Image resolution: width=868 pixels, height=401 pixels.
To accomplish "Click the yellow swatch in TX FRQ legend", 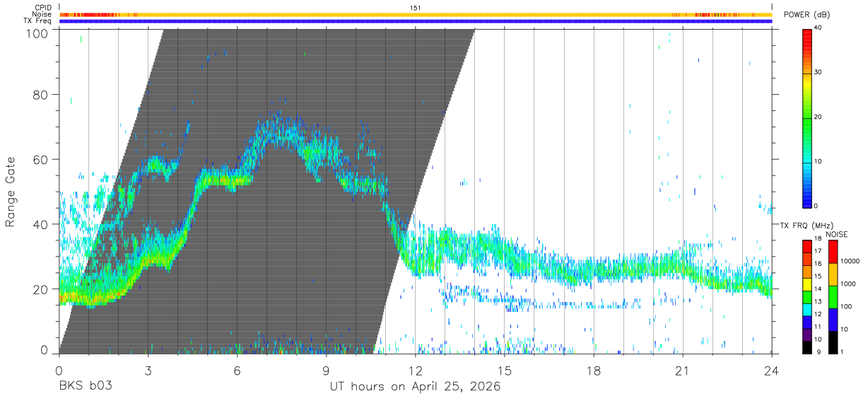I will click(x=807, y=284).
